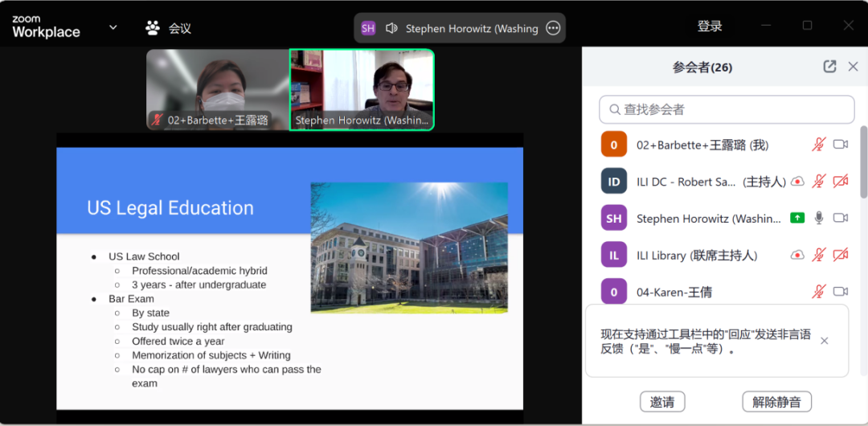The image size is (868, 426).
Task: Pop out the participants panel
Action: (x=829, y=67)
